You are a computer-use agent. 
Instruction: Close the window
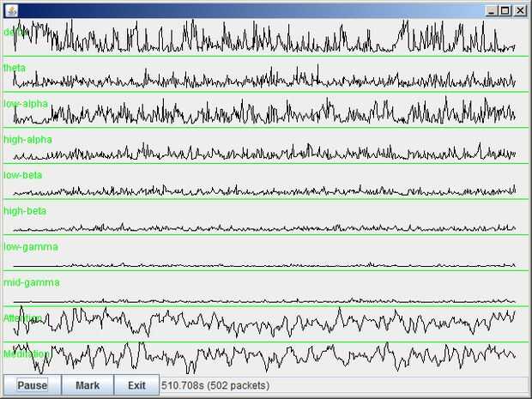[520, 11]
